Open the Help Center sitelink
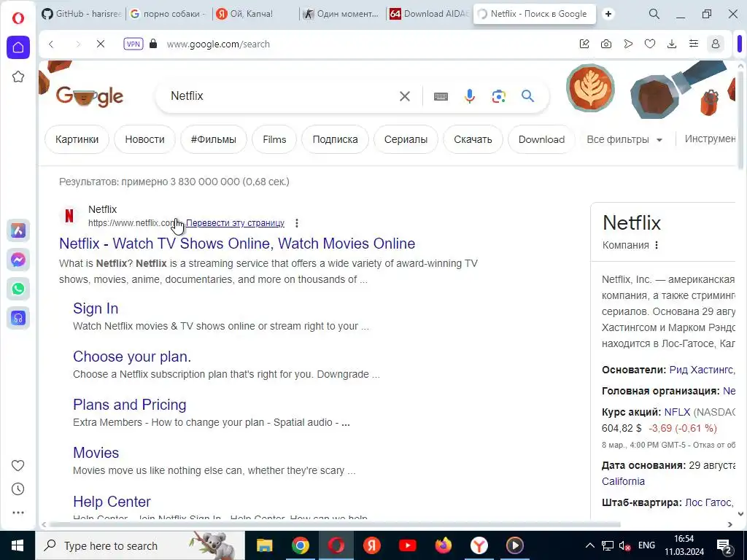 [x=112, y=502]
